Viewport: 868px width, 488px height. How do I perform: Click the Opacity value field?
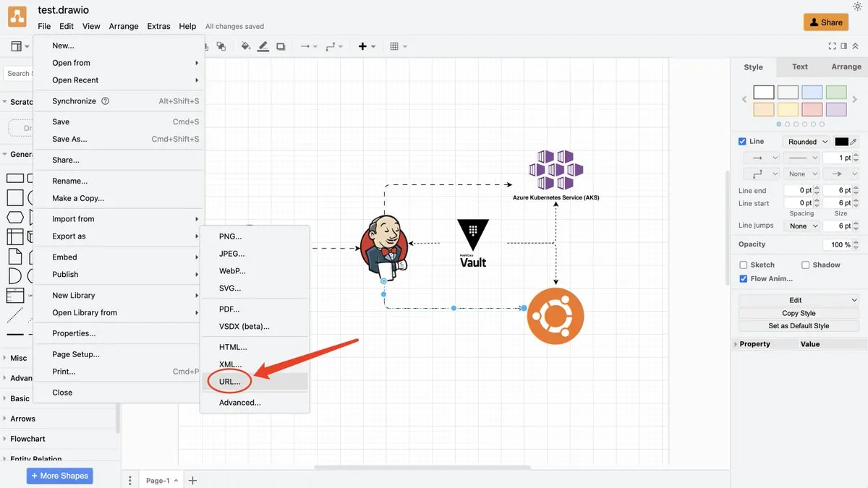click(838, 245)
